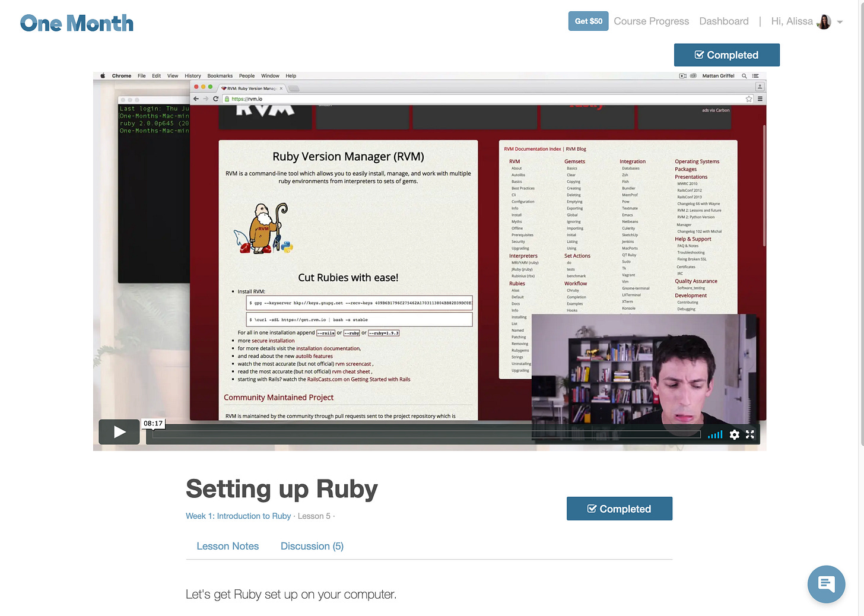Open Week 1: Introduction to Ruby link
This screenshot has height=616, width=864.
tap(239, 516)
